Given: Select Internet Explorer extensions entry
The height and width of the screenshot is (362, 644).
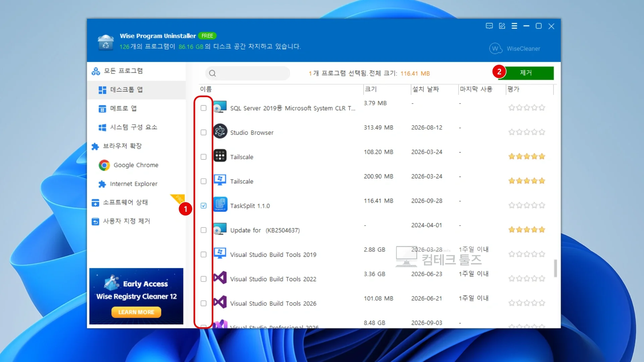Looking at the screenshot, I should coord(128,184).
